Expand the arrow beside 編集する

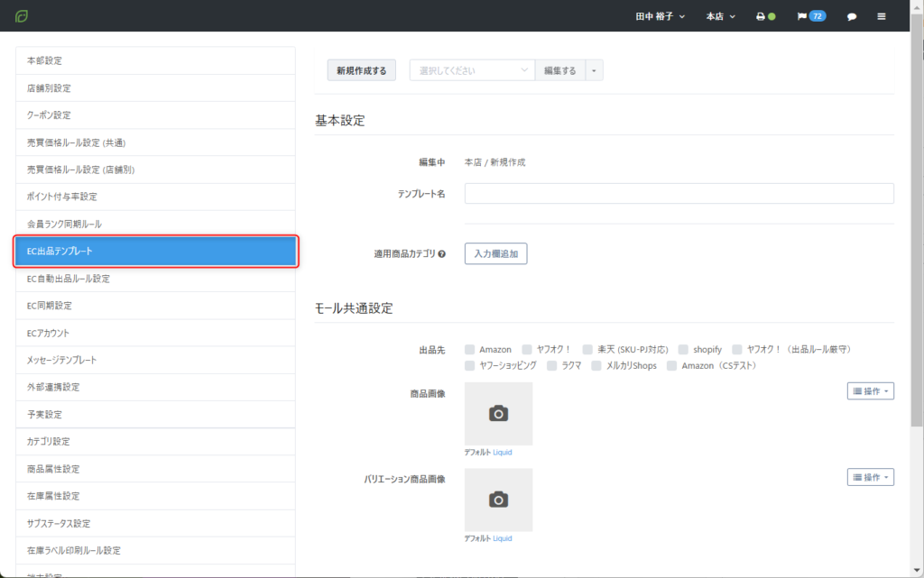[x=594, y=70]
